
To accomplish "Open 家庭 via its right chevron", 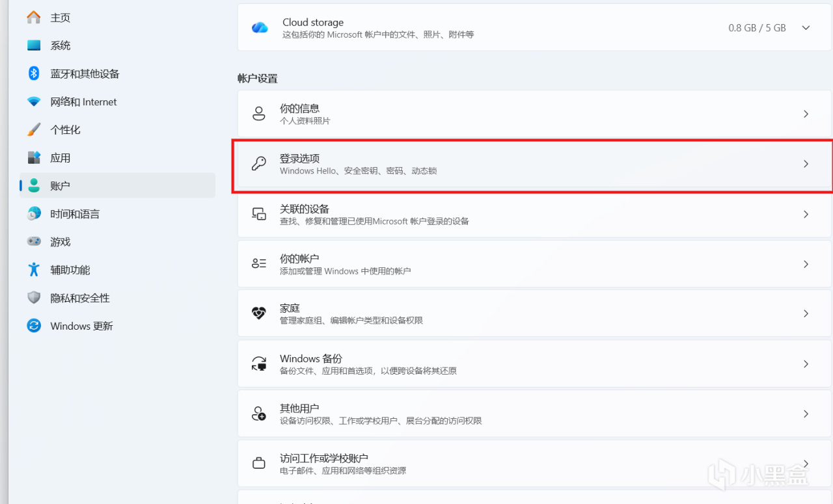I will coord(806,313).
